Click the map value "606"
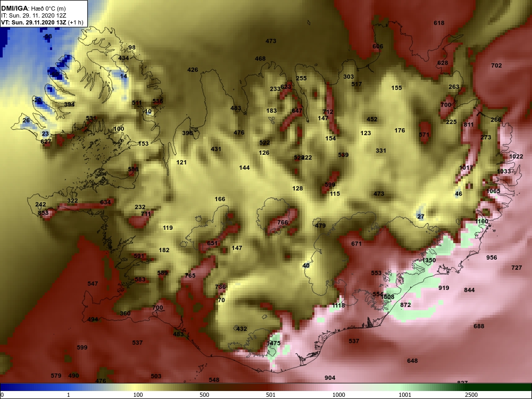The image size is (532, 399). tap(378, 46)
